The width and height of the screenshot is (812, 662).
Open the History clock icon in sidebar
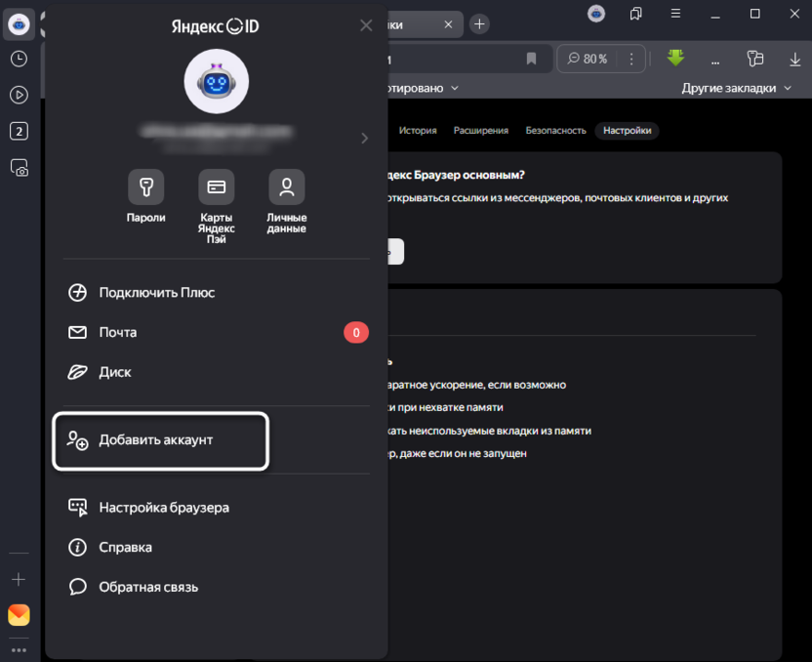tap(20, 59)
